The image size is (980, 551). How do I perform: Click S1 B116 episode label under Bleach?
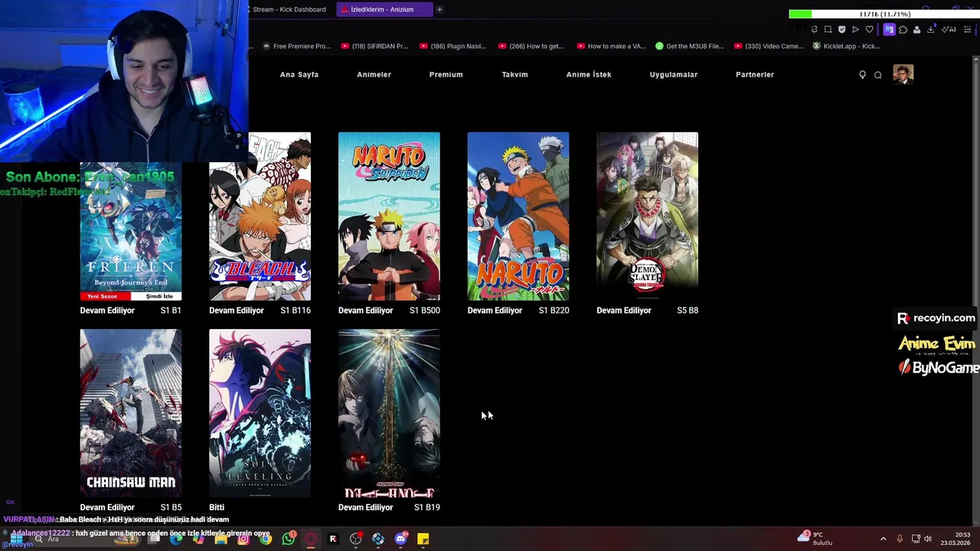pos(296,311)
